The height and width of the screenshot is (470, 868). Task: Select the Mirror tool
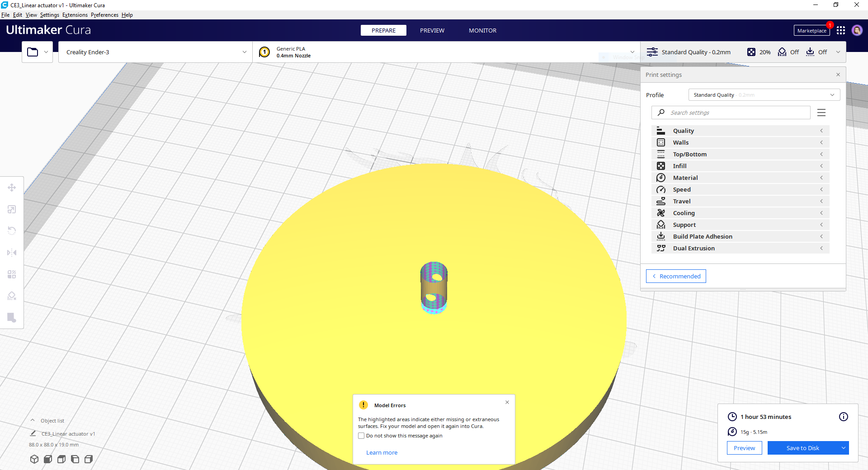(12, 252)
